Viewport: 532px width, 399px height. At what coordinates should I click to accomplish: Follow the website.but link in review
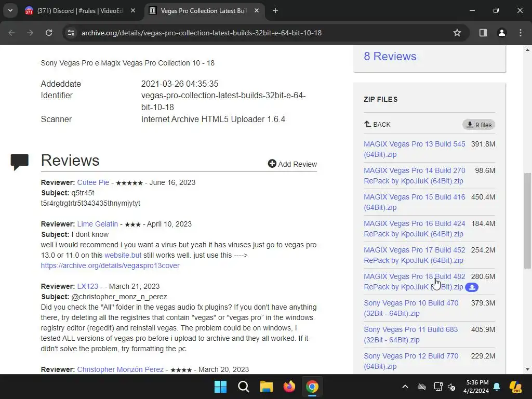123,255
